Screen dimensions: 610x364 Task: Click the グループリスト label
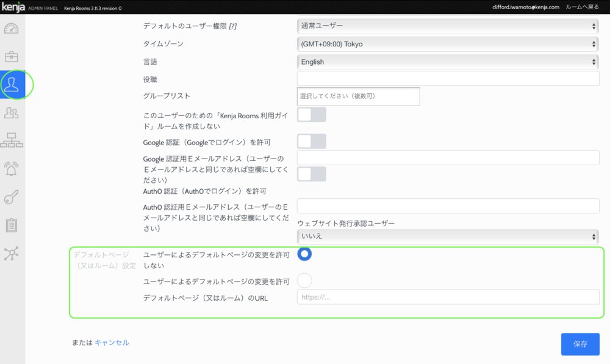pos(167,96)
